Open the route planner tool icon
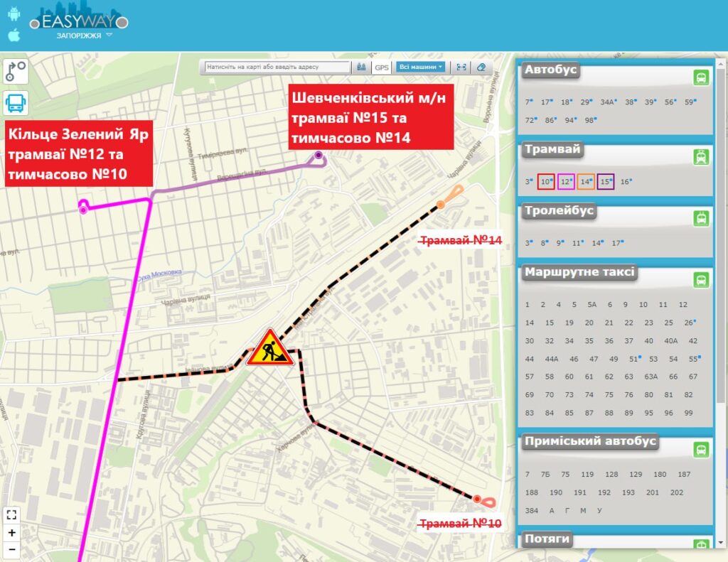 [16, 71]
